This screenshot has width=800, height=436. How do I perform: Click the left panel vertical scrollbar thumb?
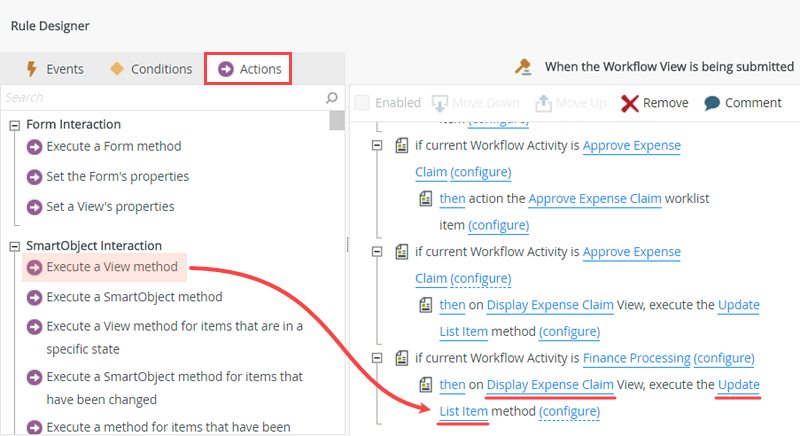point(337,120)
